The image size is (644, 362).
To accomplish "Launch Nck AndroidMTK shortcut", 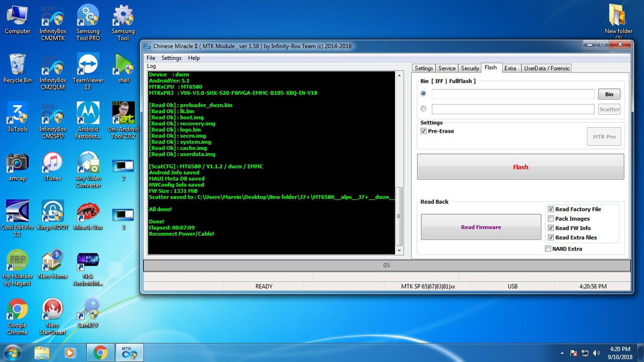I will 88,268.
